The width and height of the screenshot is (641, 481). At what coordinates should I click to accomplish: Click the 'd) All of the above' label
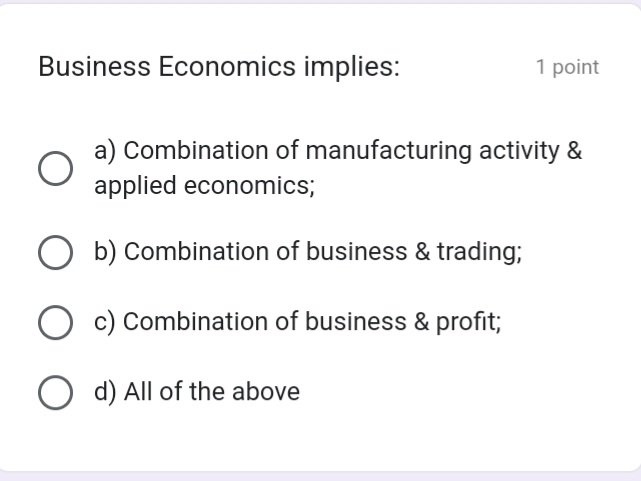(197, 392)
